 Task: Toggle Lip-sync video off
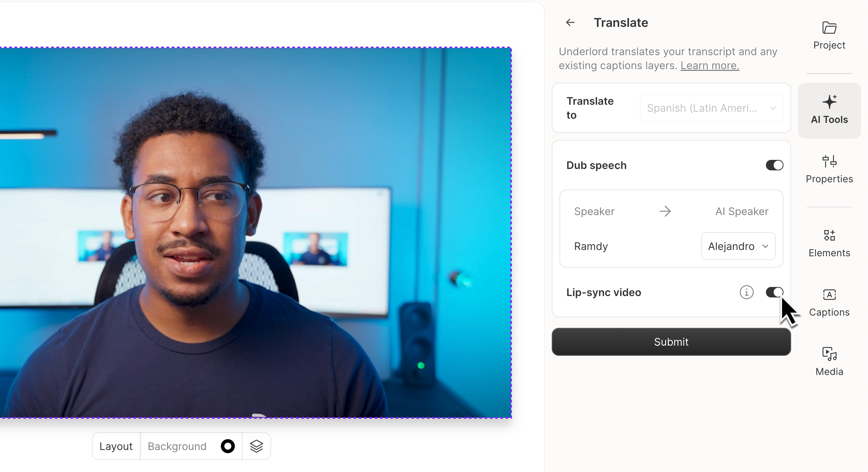coord(774,292)
